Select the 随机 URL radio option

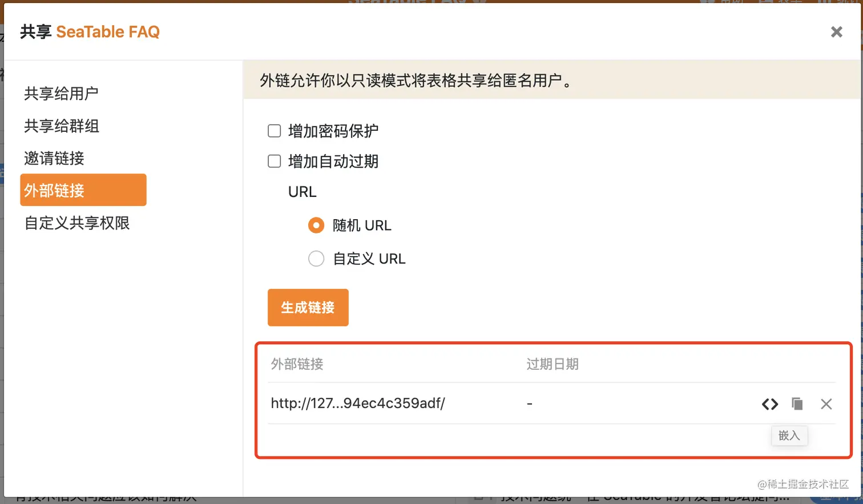tap(316, 225)
